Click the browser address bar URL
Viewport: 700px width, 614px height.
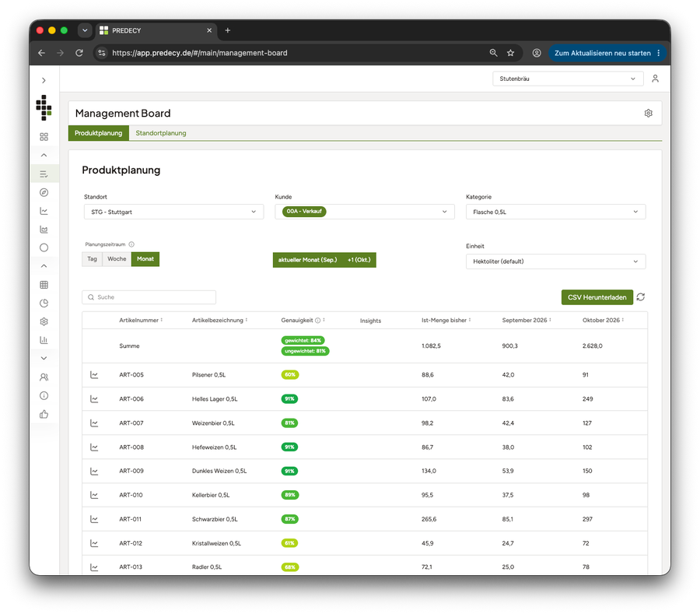(200, 53)
